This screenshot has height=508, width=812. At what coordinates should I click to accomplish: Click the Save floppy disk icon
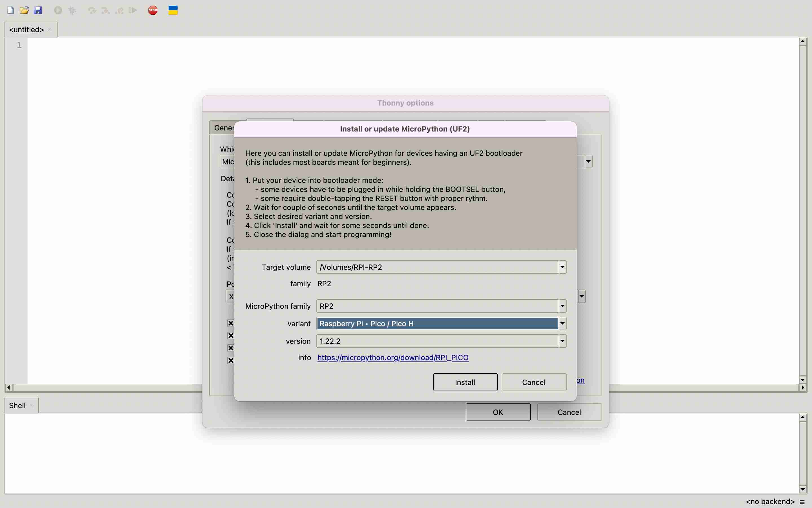pos(38,10)
